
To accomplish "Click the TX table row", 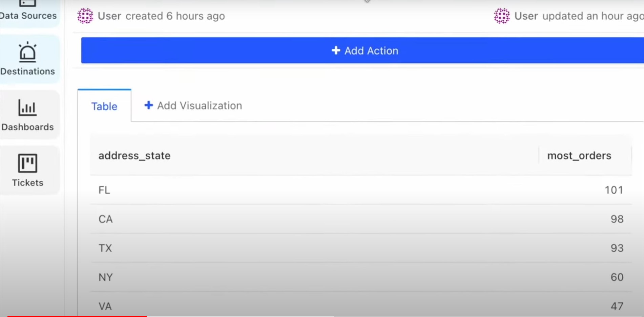I will coord(361,248).
